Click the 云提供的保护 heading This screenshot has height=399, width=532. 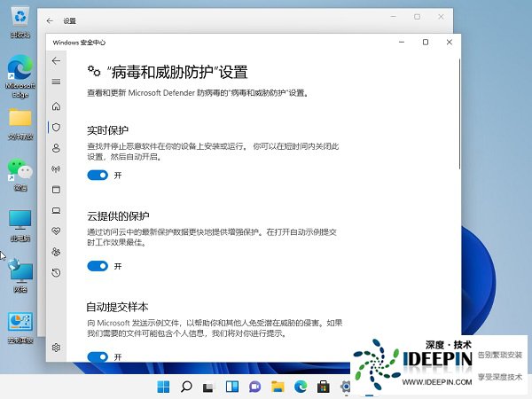(x=118, y=216)
